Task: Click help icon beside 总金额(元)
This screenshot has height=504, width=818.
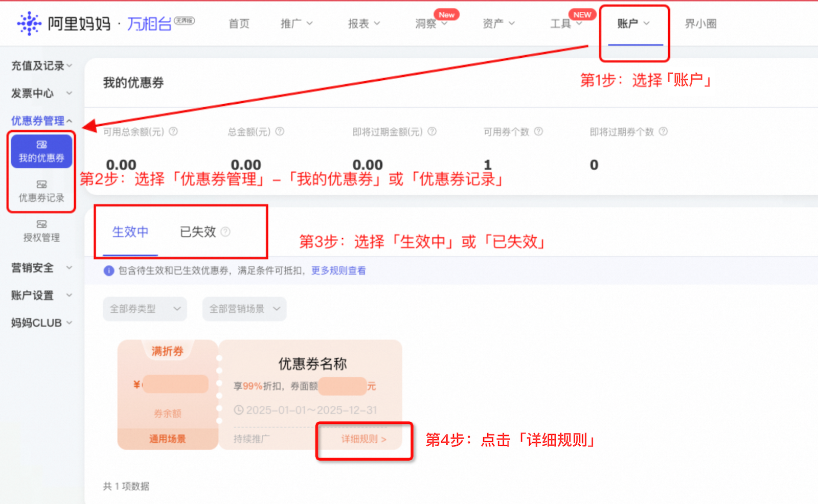Action: [280, 131]
